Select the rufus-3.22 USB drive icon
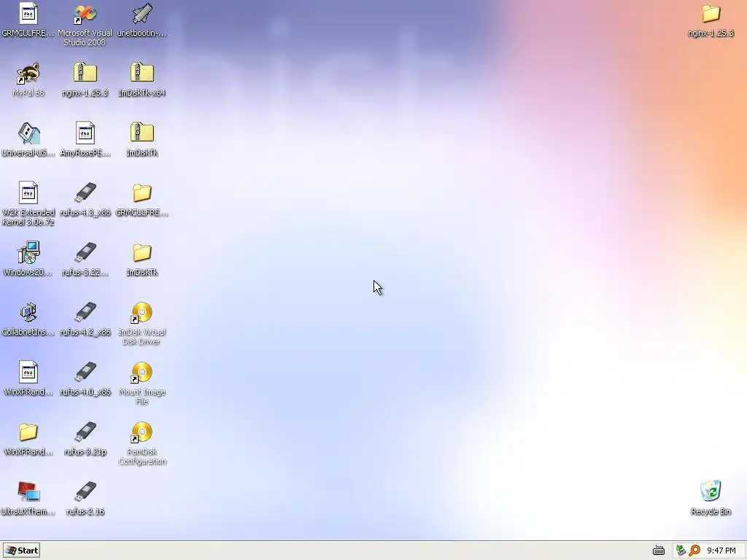Image resolution: width=747 pixels, height=560 pixels. click(x=85, y=253)
